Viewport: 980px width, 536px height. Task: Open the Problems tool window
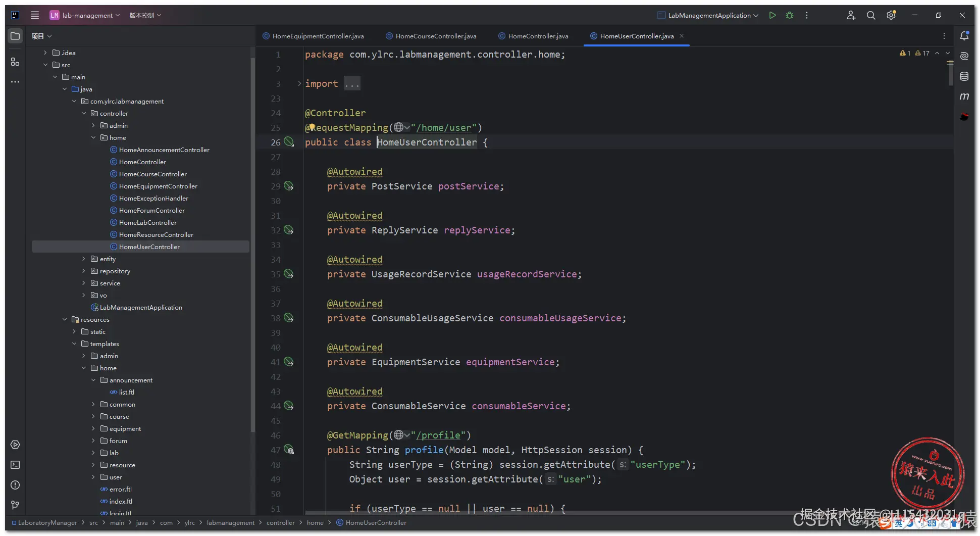coord(15,485)
